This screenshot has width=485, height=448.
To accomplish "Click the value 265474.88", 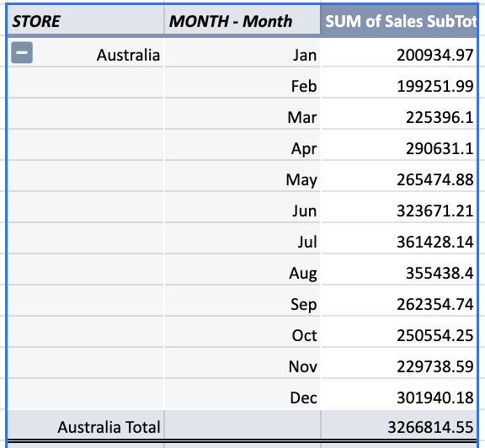I will pos(434,179).
